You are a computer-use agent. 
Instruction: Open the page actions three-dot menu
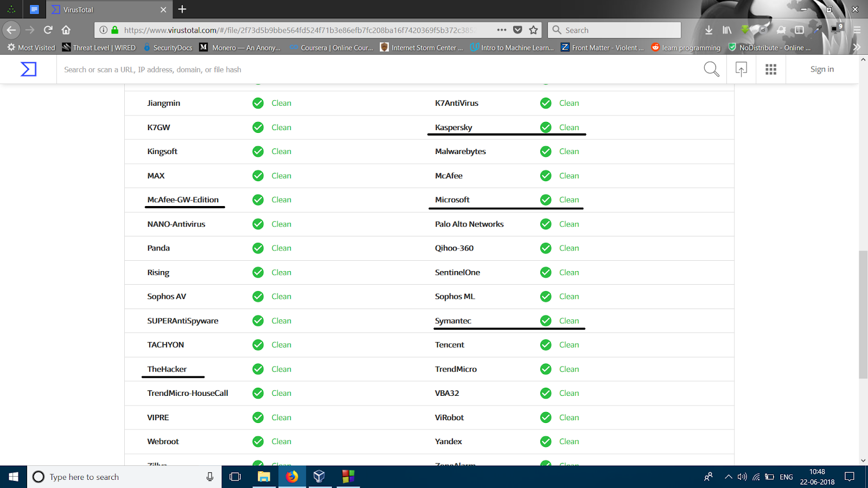[x=502, y=30]
